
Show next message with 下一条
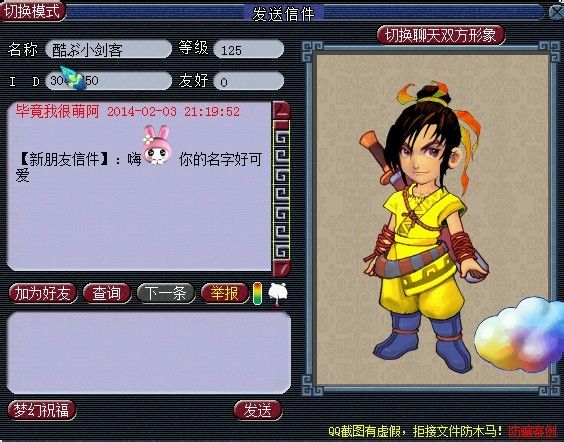[x=166, y=293]
